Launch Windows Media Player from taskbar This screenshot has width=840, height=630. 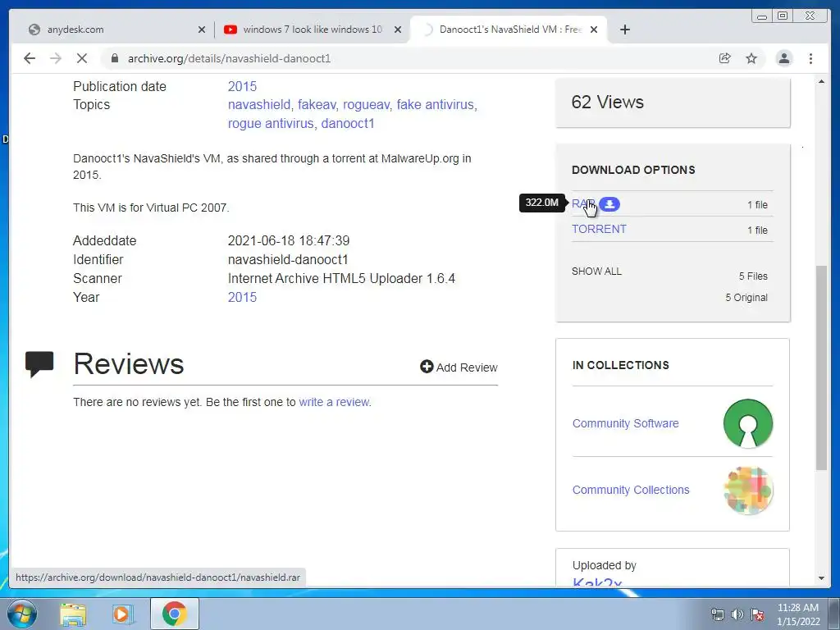point(123,614)
